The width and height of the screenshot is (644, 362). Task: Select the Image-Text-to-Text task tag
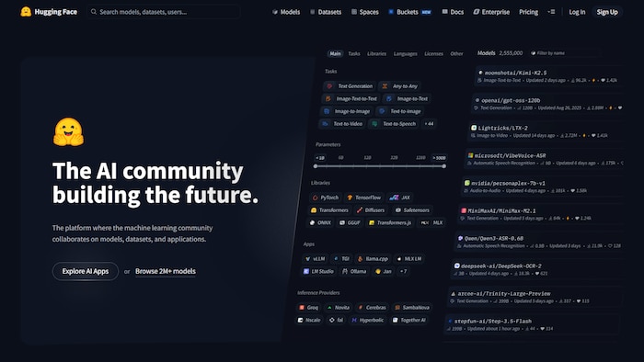coord(351,99)
